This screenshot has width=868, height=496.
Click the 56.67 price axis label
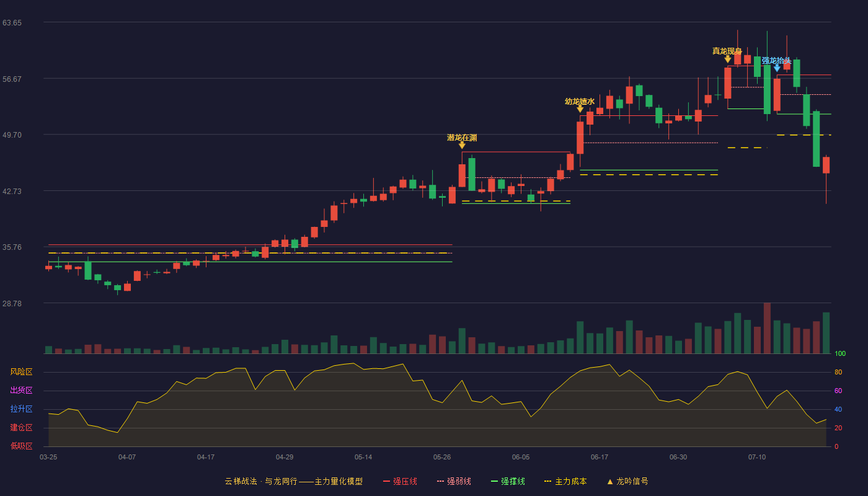tap(12, 79)
